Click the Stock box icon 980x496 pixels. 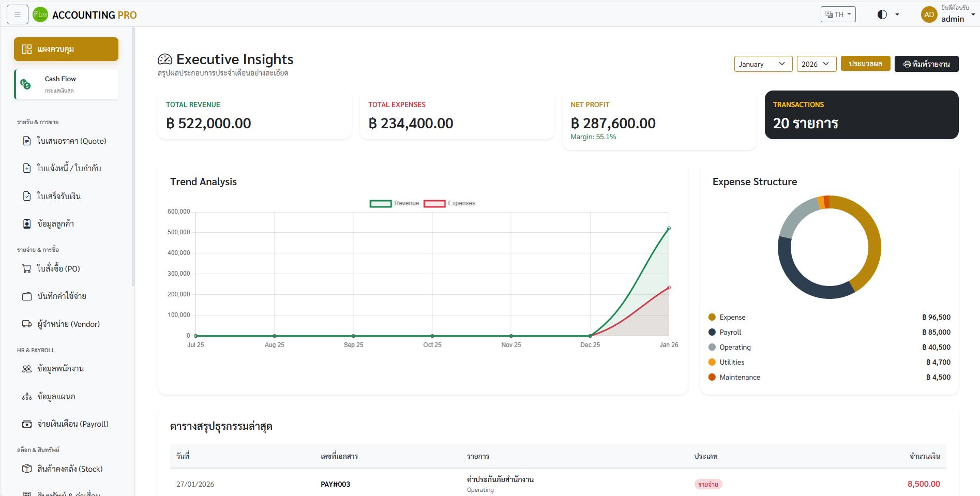click(27, 469)
